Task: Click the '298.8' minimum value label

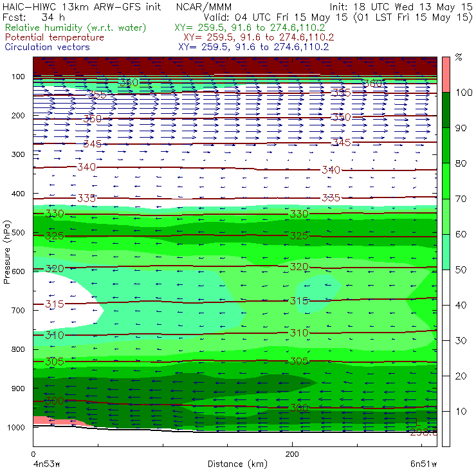Action: pyautogui.click(x=423, y=432)
